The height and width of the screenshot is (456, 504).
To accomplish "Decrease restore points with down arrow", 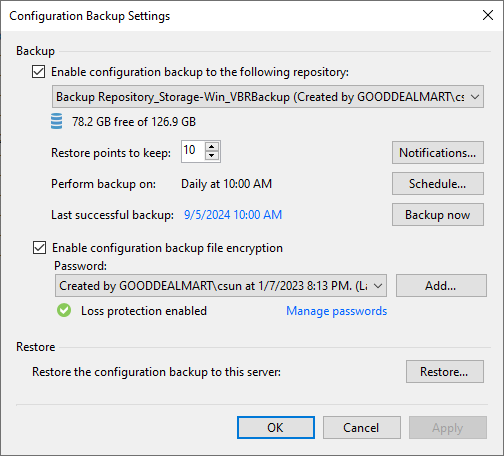I will 212,156.
